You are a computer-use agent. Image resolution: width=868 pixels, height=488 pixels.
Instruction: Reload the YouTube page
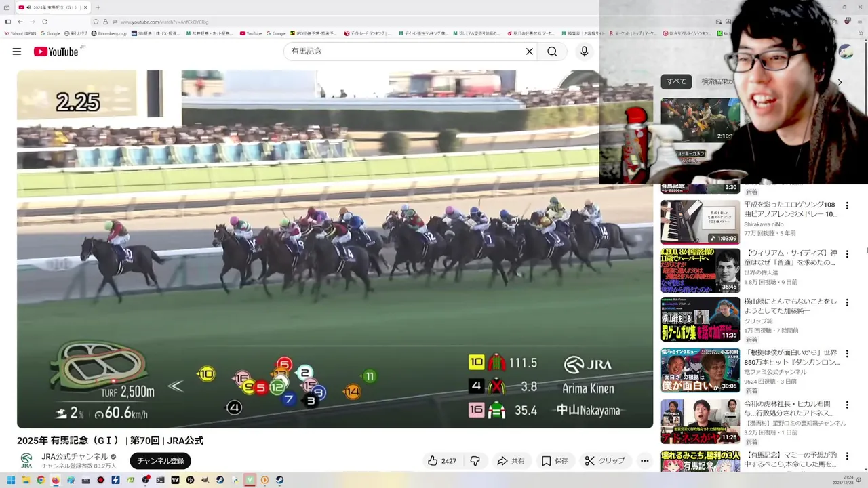point(45,22)
